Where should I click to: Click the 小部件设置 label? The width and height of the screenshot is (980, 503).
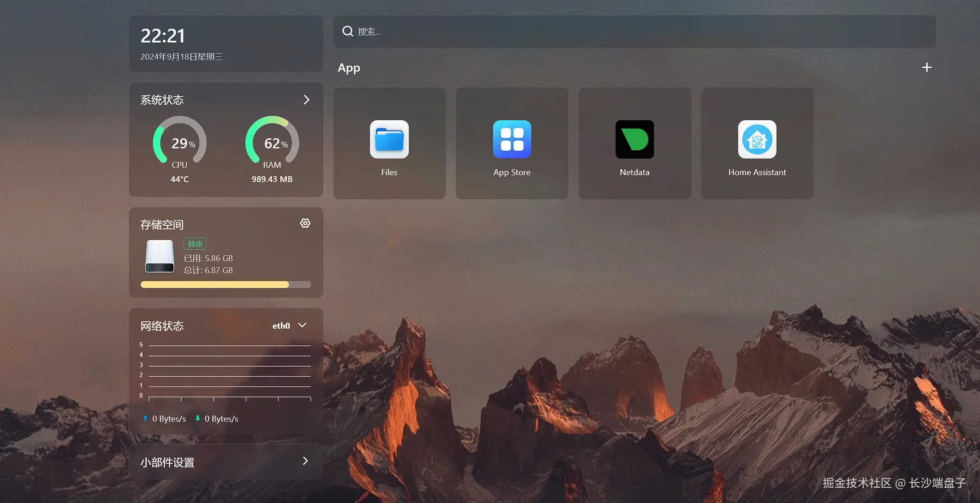tap(167, 462)
